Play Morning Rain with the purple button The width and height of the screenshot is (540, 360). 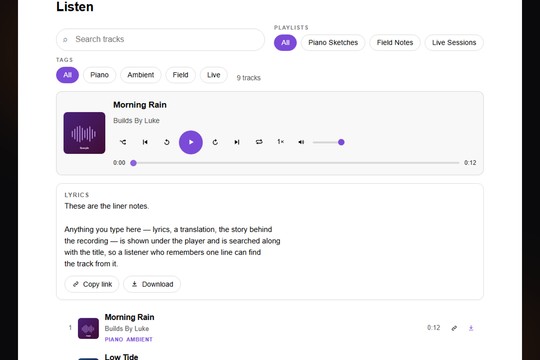coord(191,142)
